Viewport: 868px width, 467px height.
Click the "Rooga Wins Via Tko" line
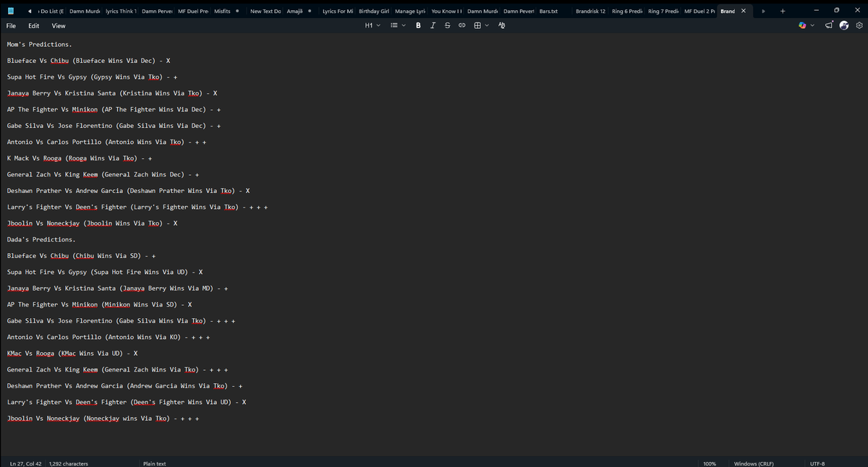click(79, 158)
